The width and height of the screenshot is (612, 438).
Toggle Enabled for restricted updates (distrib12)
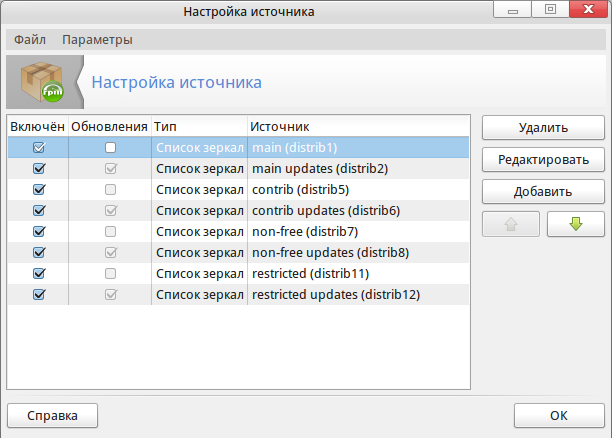40,294
